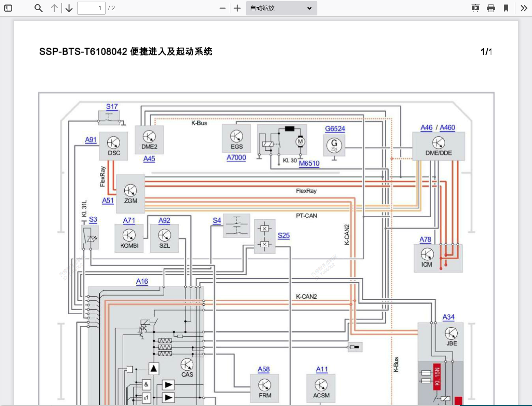Open the A91 DSC module link
This screenshot has width=532, height=406.
[x=91, y=140]
